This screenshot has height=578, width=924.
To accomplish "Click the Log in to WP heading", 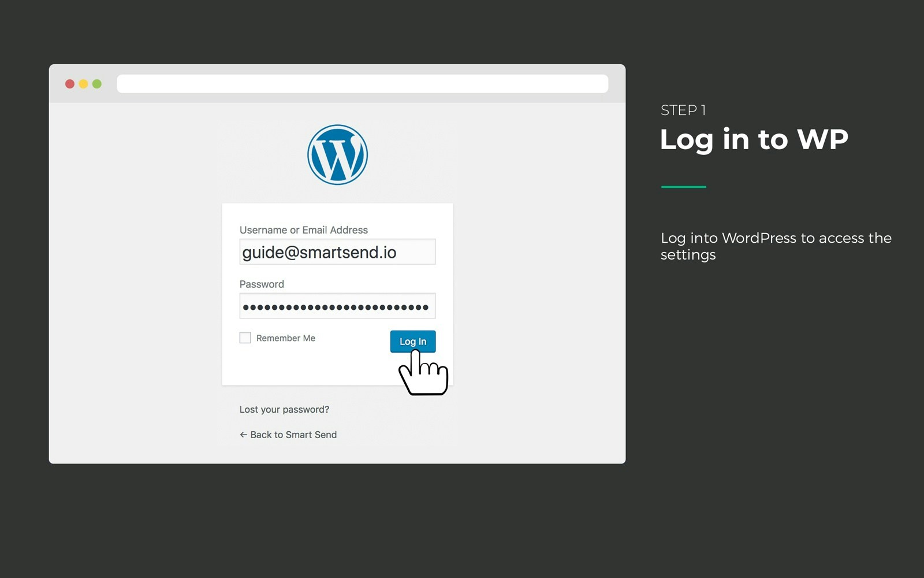I will (754, 139).
